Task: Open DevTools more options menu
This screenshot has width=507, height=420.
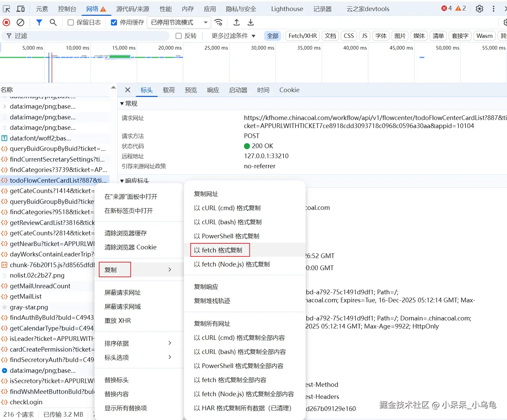Action: [x=494, y=9]
